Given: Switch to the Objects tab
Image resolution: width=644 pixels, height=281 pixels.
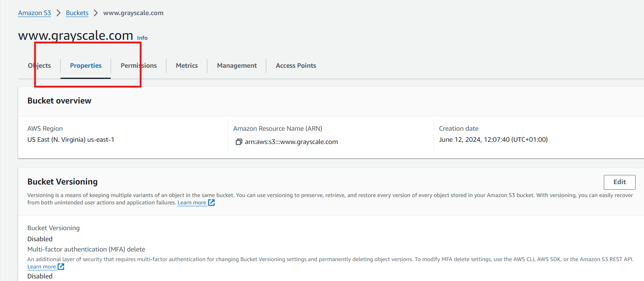Looking at the screenshot, I should pyautogui.click(x=39, y=66).
